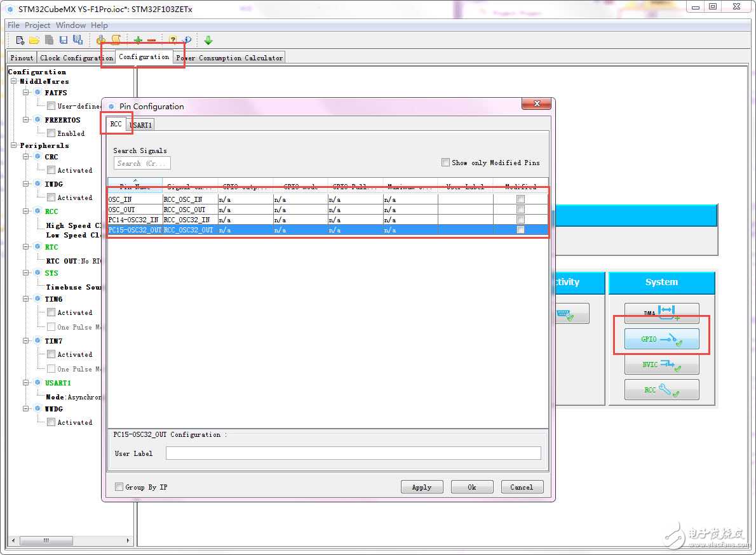Open the File menu
The height and width of the screenshot is (555, 756).
click(x=13, y=25)
